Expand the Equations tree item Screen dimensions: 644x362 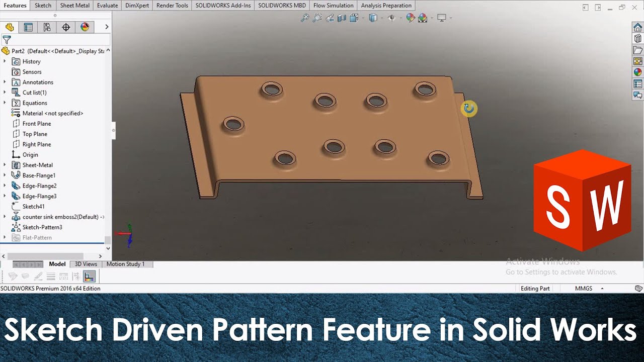point(5,103)
